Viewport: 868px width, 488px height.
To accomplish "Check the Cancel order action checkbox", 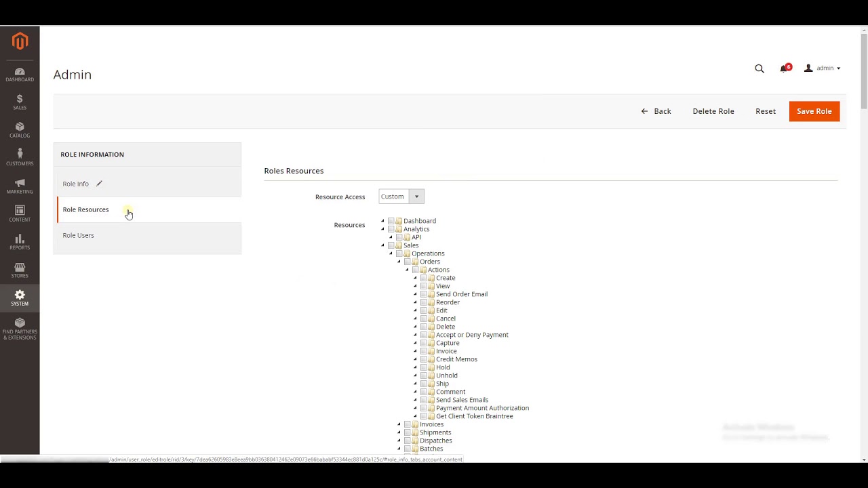I will pyautogui.click(x=423, y=319).
